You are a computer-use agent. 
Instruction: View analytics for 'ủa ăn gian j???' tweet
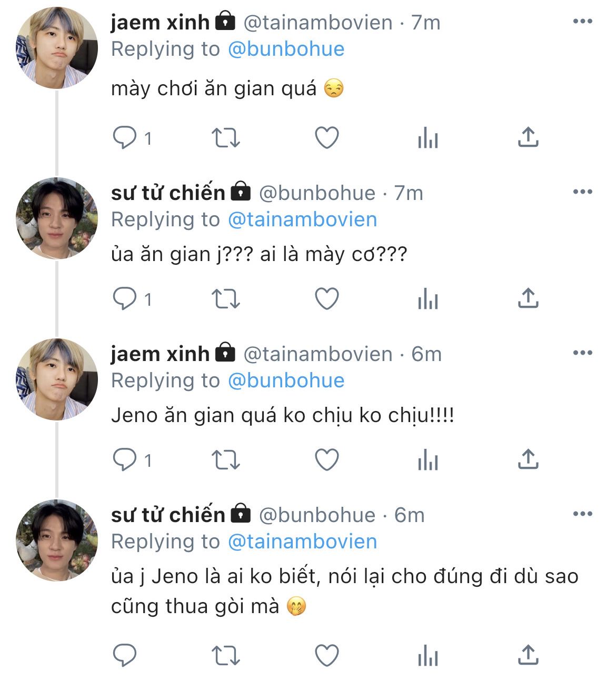[428, 299]
